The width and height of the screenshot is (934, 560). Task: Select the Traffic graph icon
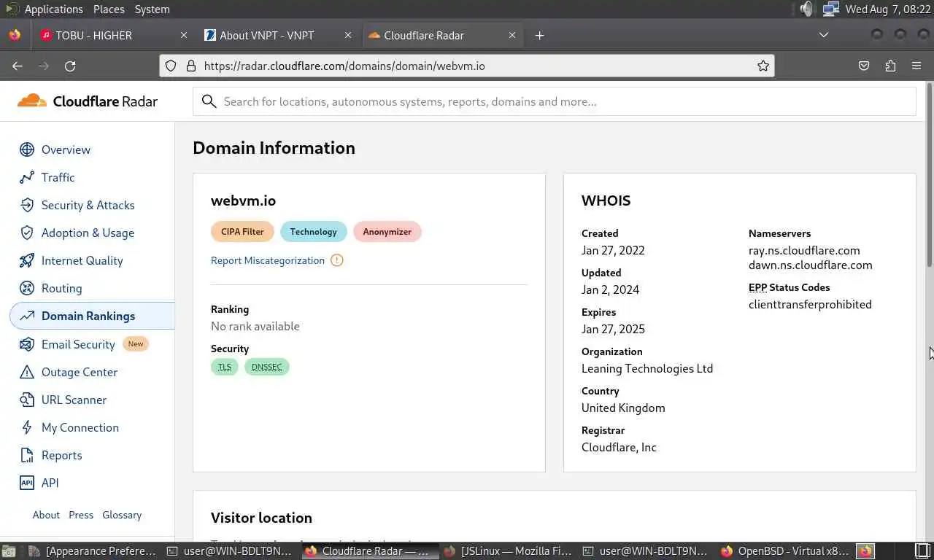pyautogui.click(x=27, y=177)
